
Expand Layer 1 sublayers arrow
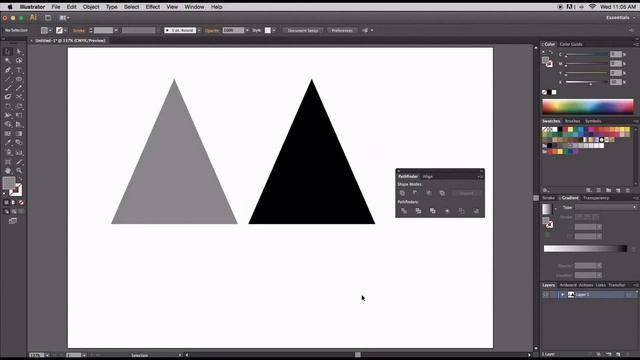click(562, 295)
